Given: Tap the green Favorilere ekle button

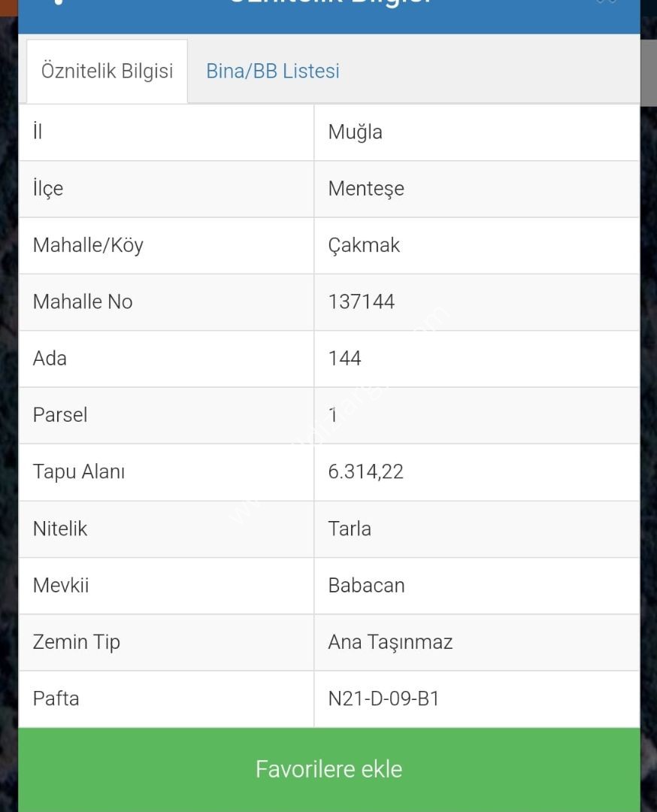Looking at the screenshot, I should point(328,769).
